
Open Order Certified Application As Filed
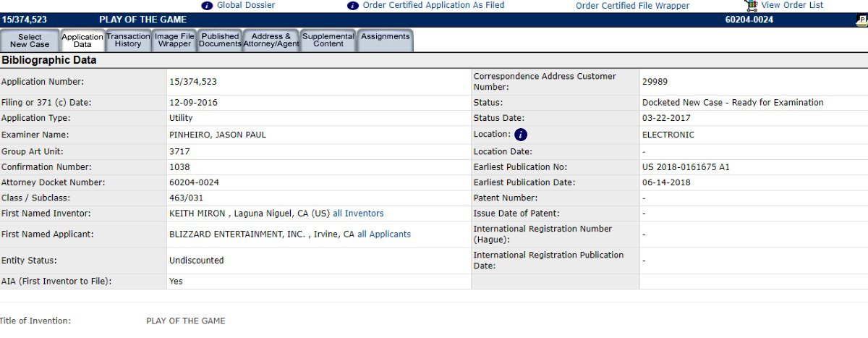(x=433, y=5)
